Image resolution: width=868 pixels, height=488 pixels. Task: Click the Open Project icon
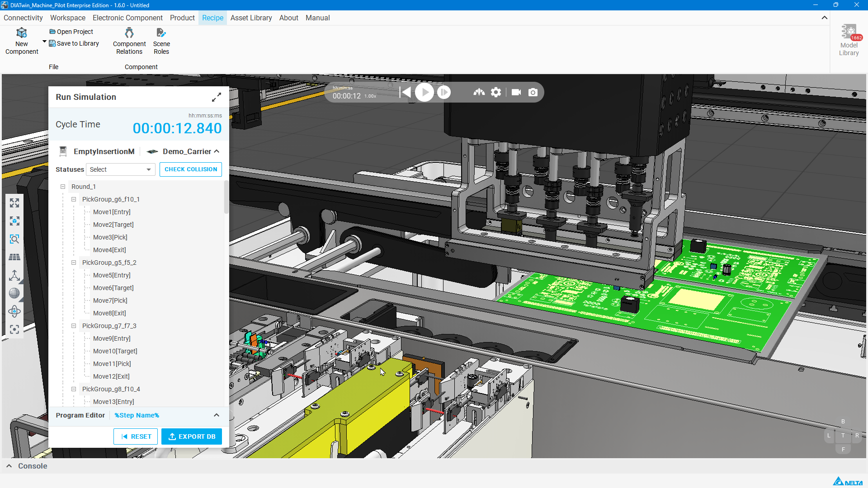(52, 32)
